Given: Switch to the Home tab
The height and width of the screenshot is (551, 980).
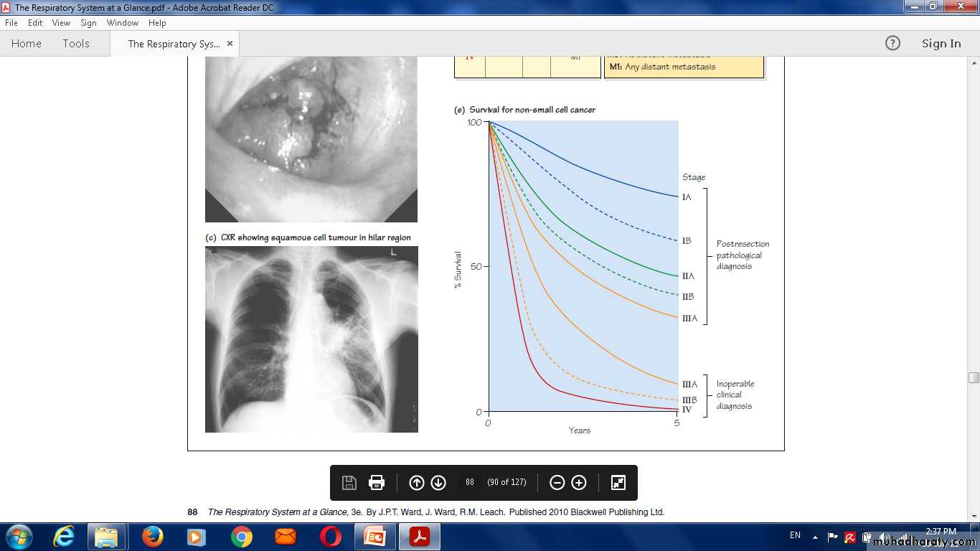Looking at the screenshot, I should 27,44.
